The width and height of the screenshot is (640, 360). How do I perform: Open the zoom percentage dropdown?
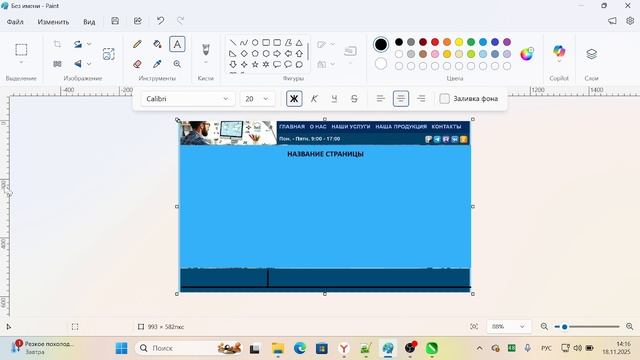(x=509, y=327)
